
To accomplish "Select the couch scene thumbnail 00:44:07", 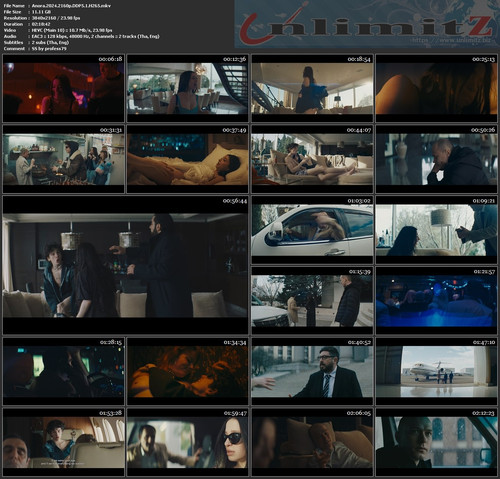I will tap(312, 159).
